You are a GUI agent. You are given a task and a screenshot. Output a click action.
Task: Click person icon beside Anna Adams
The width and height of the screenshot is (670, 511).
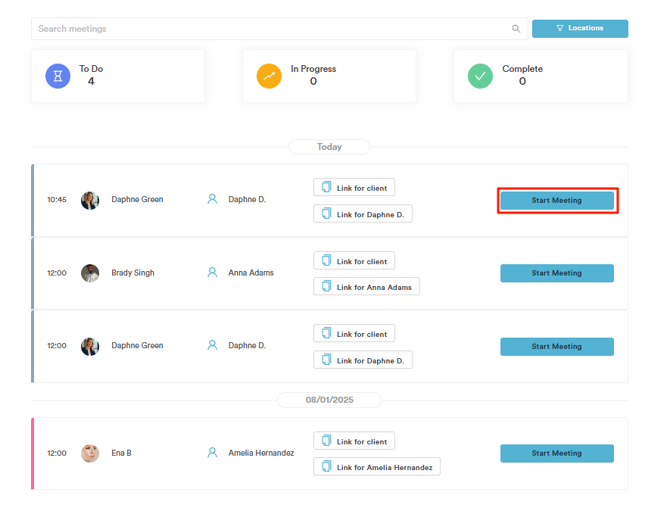click(x=212, y=272)
